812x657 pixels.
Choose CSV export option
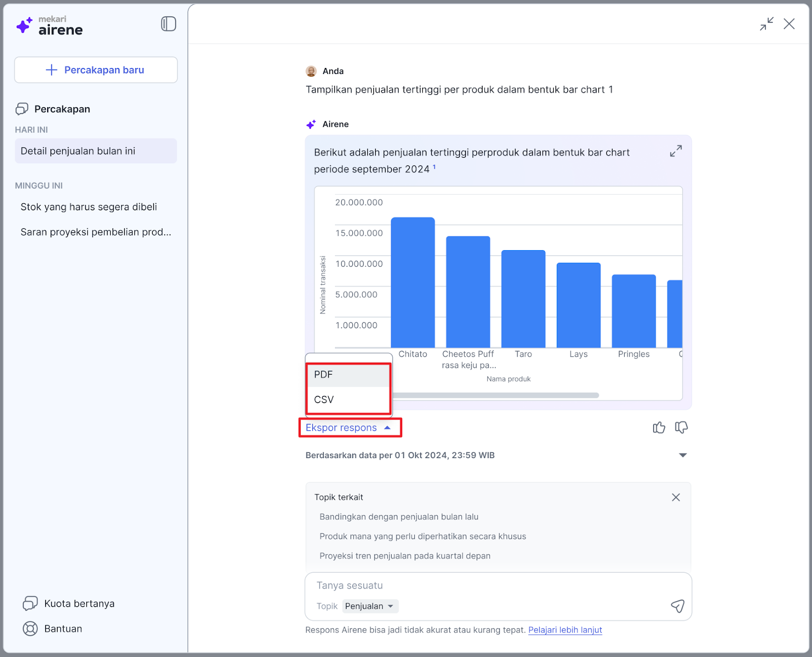[348, 400]
